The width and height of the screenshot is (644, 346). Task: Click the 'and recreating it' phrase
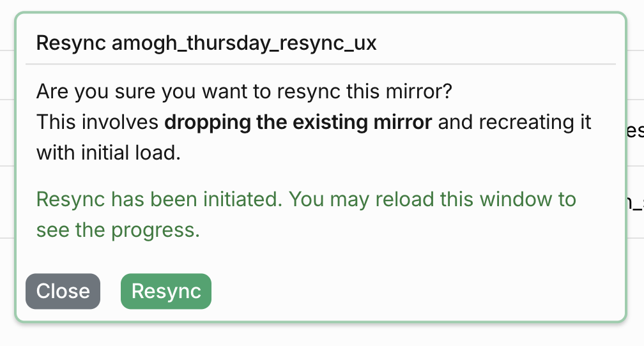pyautogui.click(x=515, y=123)
